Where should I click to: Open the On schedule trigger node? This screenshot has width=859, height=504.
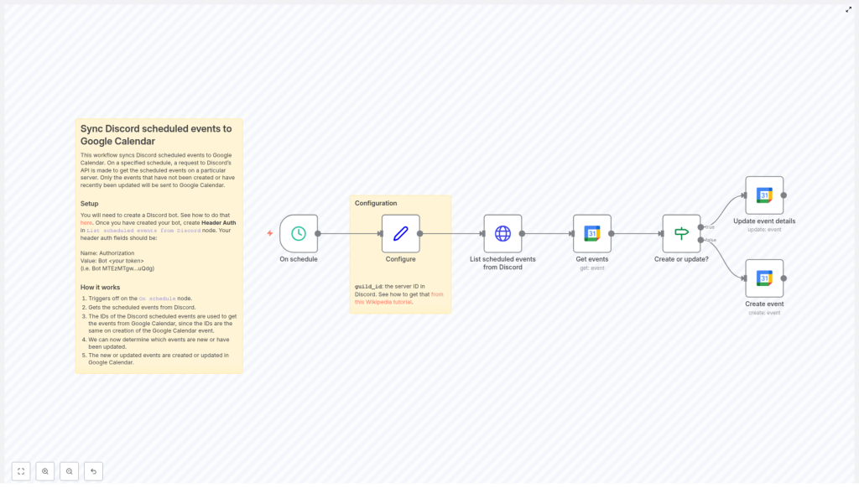(298, 233)
